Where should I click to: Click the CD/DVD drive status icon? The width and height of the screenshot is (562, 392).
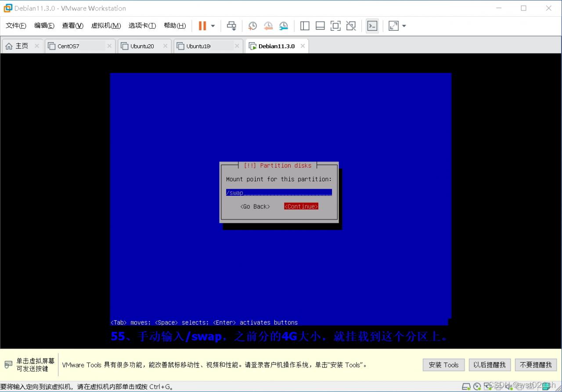(x=477, y=386)
